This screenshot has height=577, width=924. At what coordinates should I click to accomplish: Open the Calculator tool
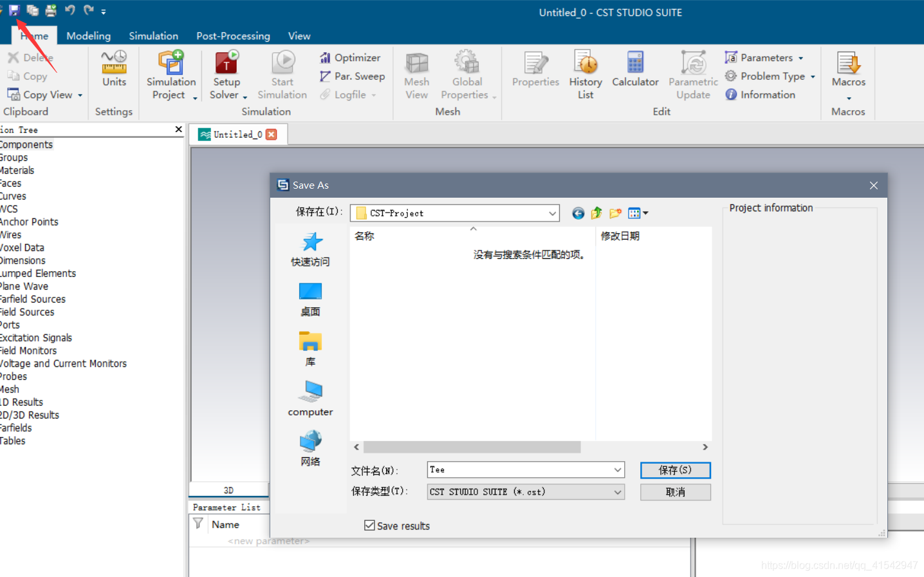635,69
